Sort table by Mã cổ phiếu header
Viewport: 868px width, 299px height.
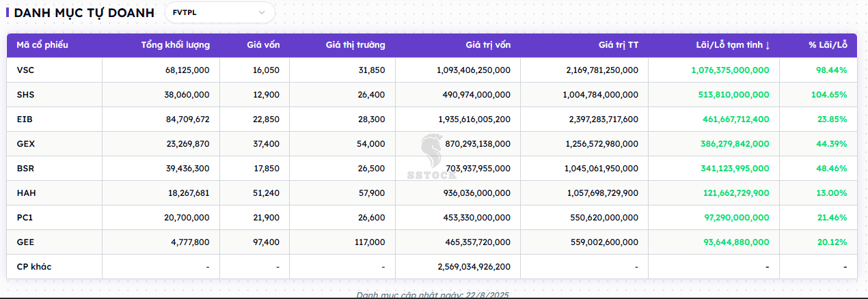(42, 45)
